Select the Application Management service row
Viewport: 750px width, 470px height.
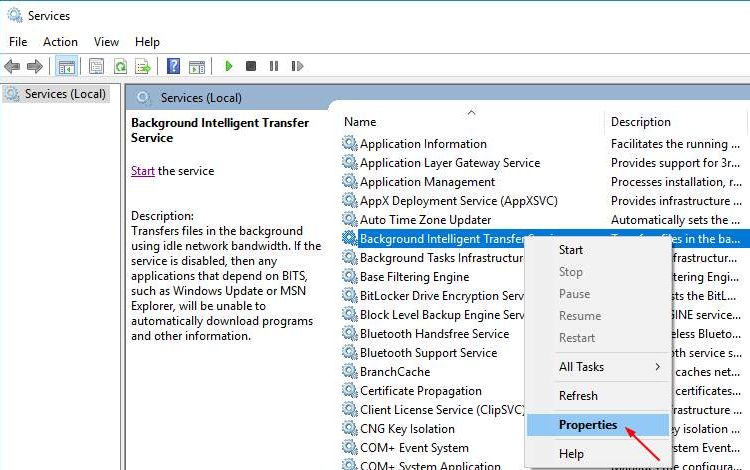click(x=427, y=182)
